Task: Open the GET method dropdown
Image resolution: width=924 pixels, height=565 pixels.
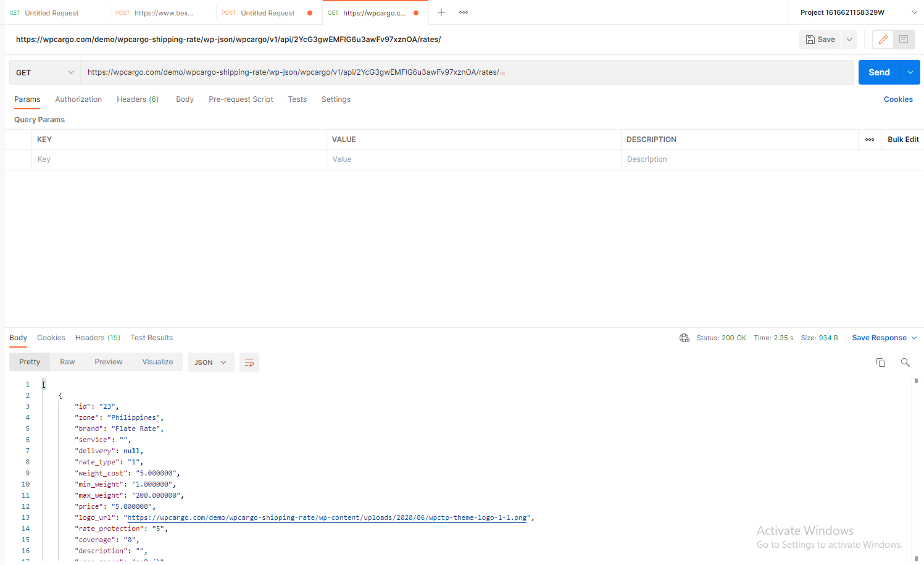Action: (x=44, y=72)
